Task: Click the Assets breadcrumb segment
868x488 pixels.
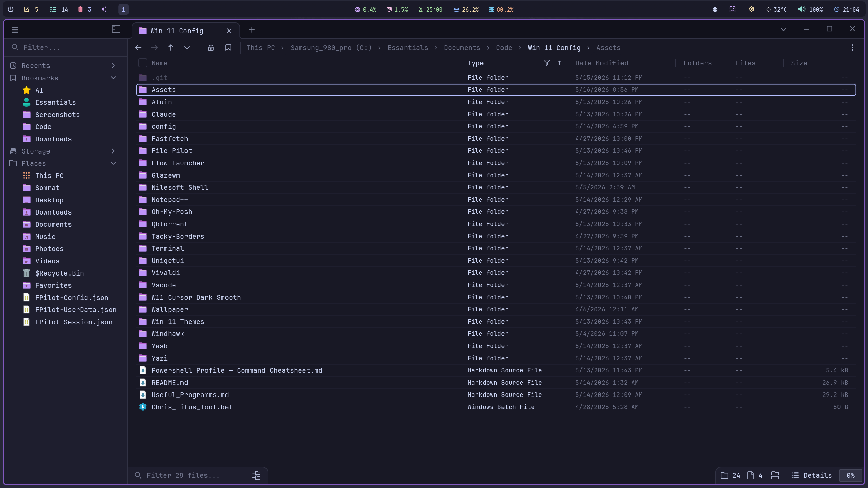Action: 608,48
